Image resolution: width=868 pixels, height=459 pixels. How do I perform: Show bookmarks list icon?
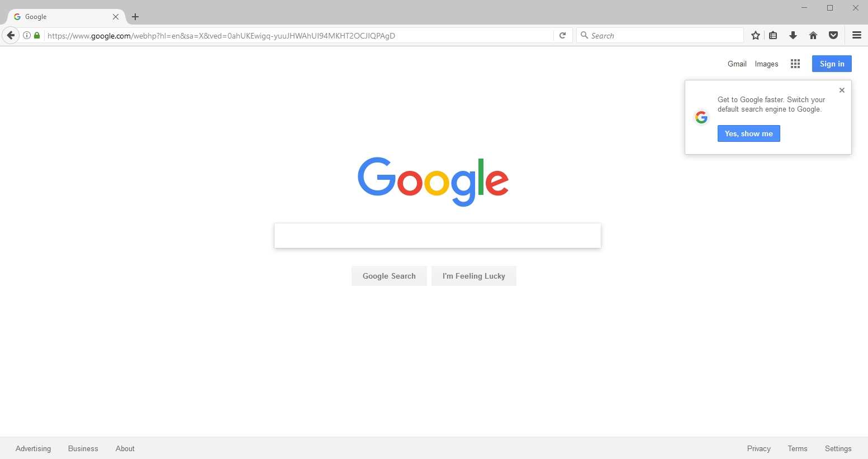pos(773,35)
